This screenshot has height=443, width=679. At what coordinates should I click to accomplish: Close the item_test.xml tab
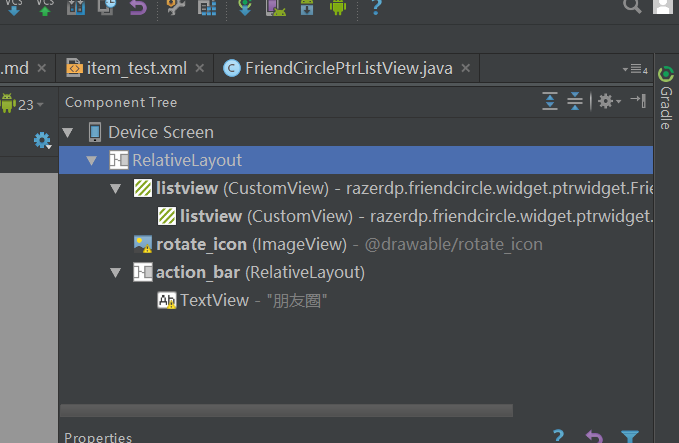(x=199, y=68)
